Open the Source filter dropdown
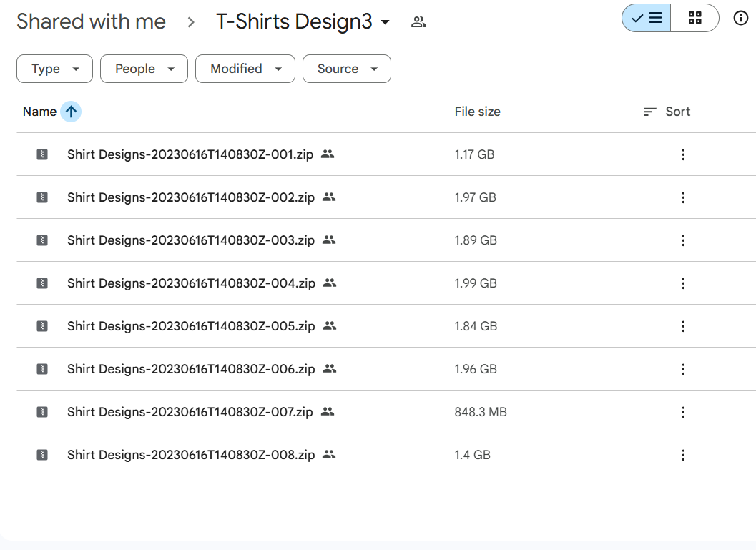 pyautogui.click(x=347, y=69)
